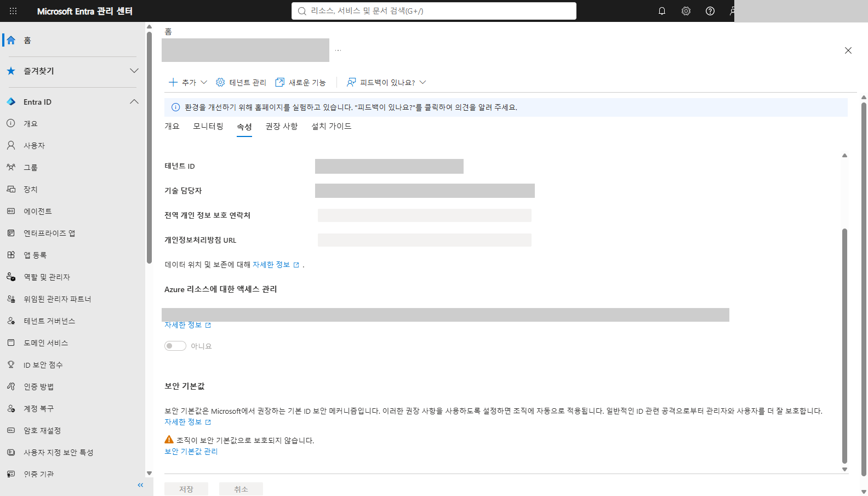Switch to the 모니터링 tab
The height and width of the screenshot is (496, 868).
coord(208,127)
